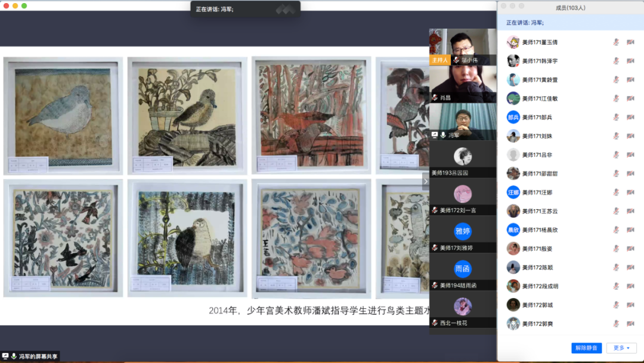Click the screen share icon on 冯军's tile
This screenshot has height=363, width=644.
point(435,135)
